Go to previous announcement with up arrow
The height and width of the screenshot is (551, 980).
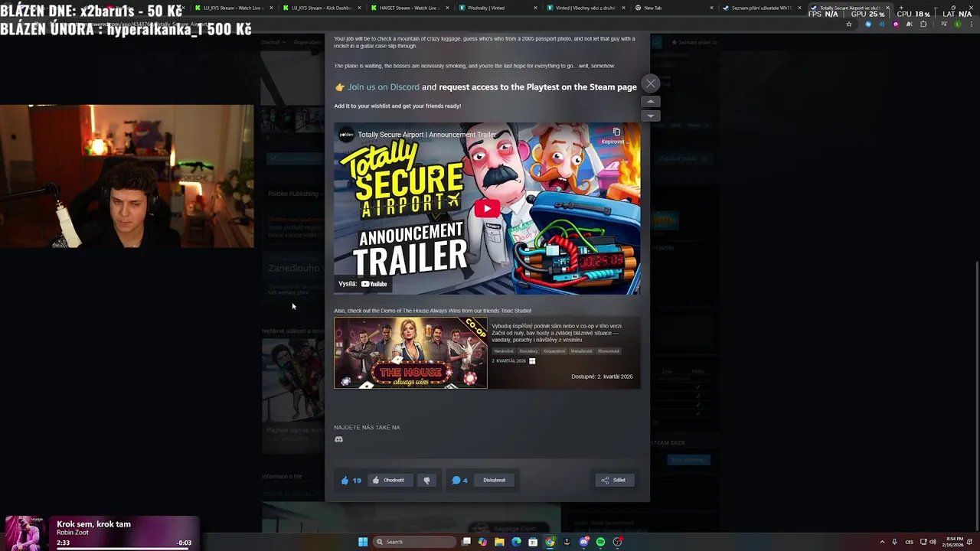coord(650,102)
